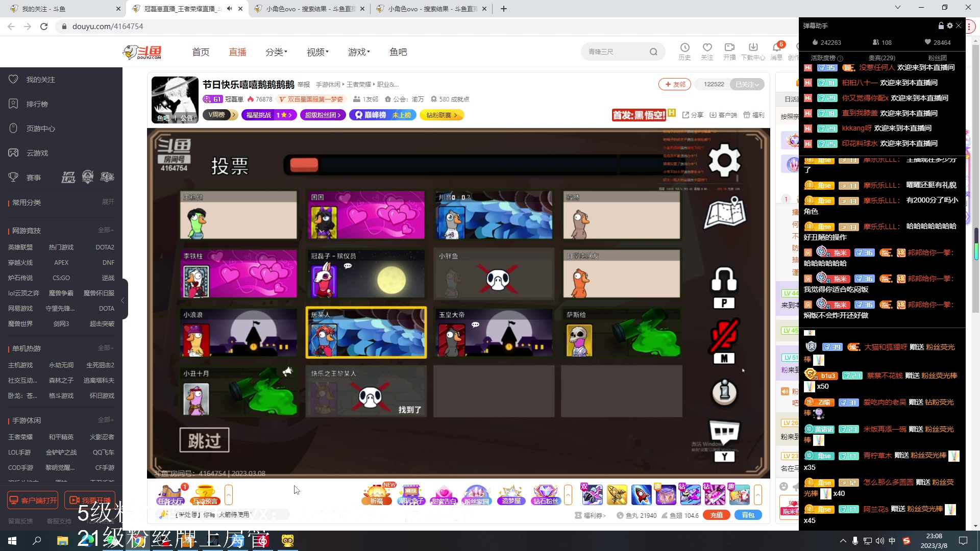Viewport: 980px width, 551px height.
Task: Open Windows Start menu
Action: pyautogui.click(x=12, y=541)
